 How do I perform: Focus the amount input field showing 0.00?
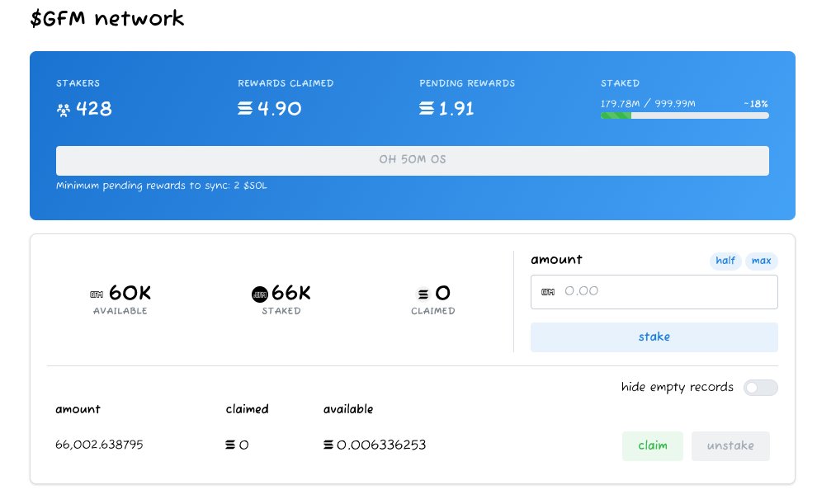(654, 292)
